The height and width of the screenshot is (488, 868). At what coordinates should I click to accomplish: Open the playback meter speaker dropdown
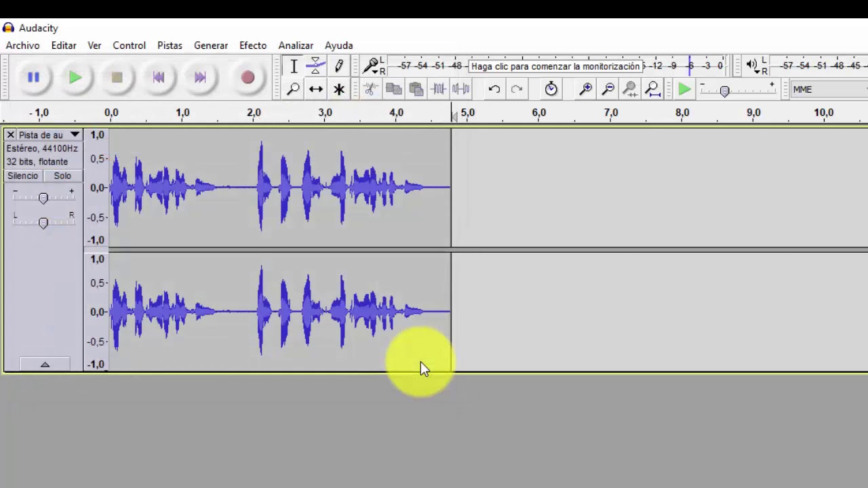point(753,65)
